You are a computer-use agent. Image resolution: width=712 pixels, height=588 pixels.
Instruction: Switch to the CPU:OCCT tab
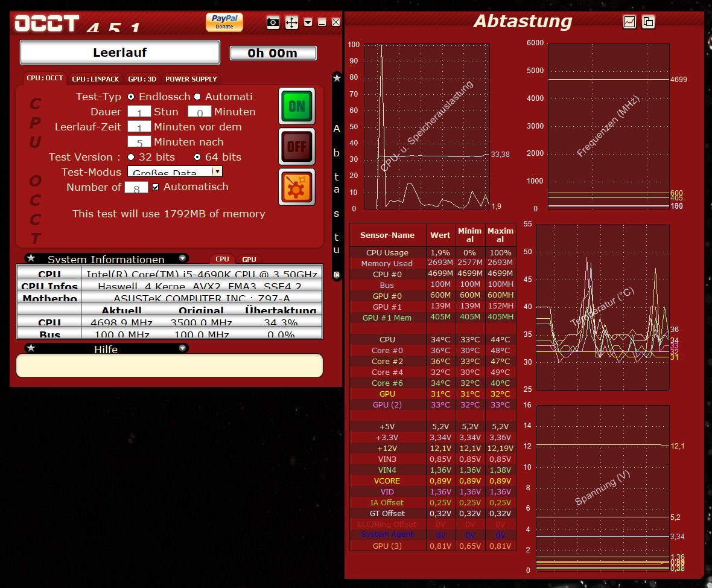(45, 78)
